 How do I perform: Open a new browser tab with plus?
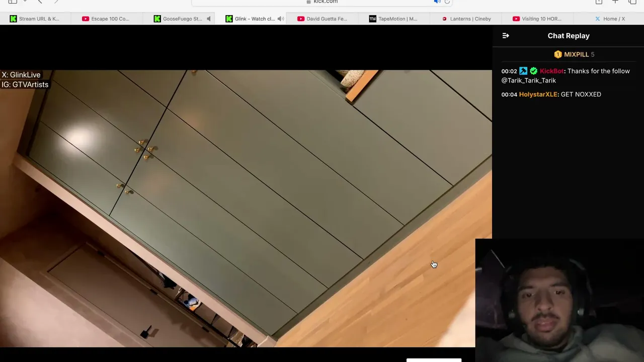tap(615, 2)
